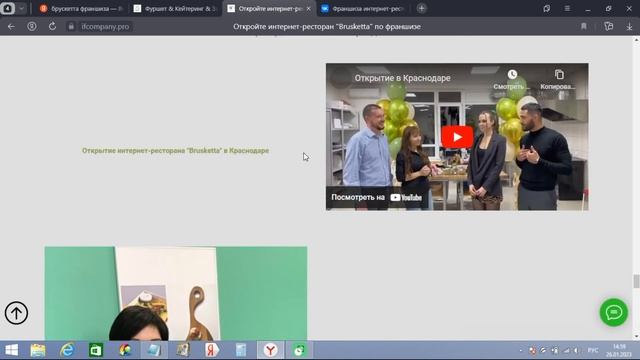Open the green chat widget button

pyautogui.click(x=613, y=312)
